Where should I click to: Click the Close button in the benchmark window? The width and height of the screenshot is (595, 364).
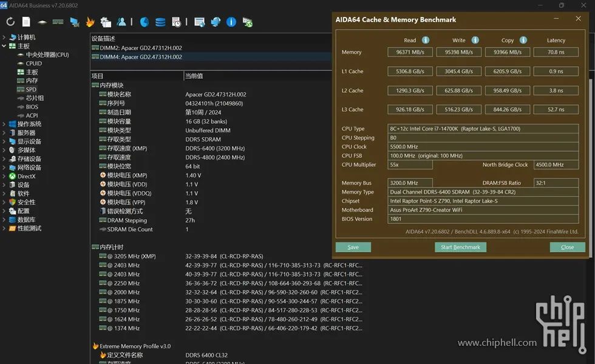click(x=567, y=248)
